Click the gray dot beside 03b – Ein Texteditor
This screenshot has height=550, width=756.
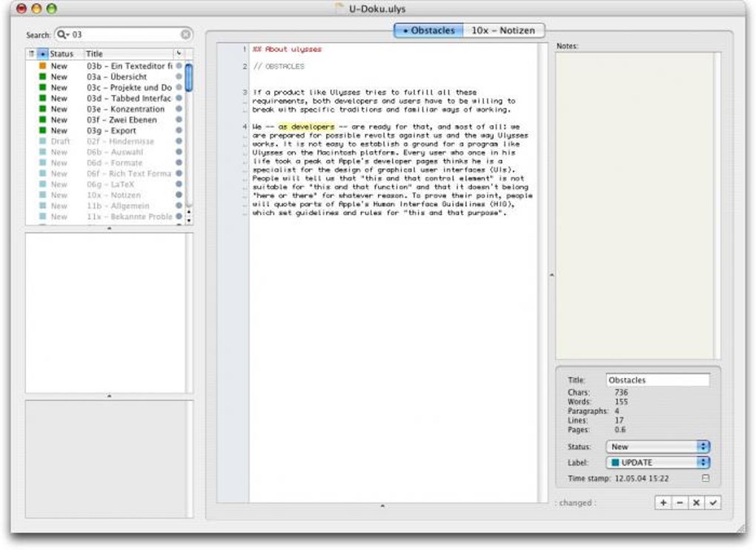coord(179,65)
